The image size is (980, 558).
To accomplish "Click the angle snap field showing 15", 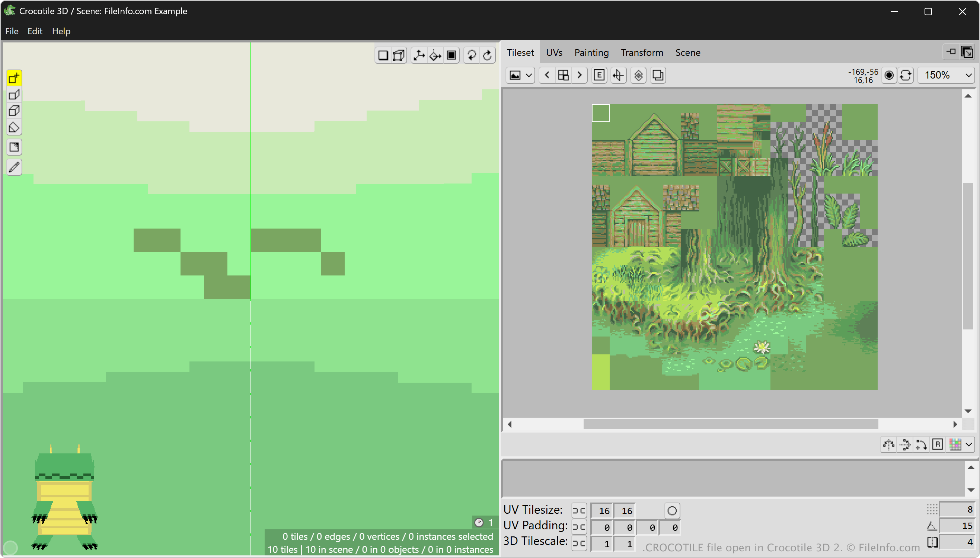I will (957, 526).
